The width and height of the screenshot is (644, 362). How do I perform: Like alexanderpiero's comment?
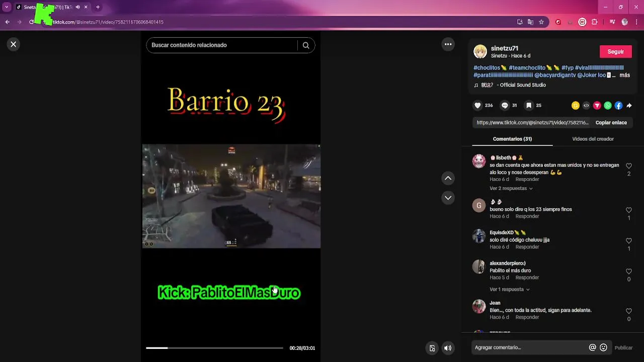coord(629,271)
